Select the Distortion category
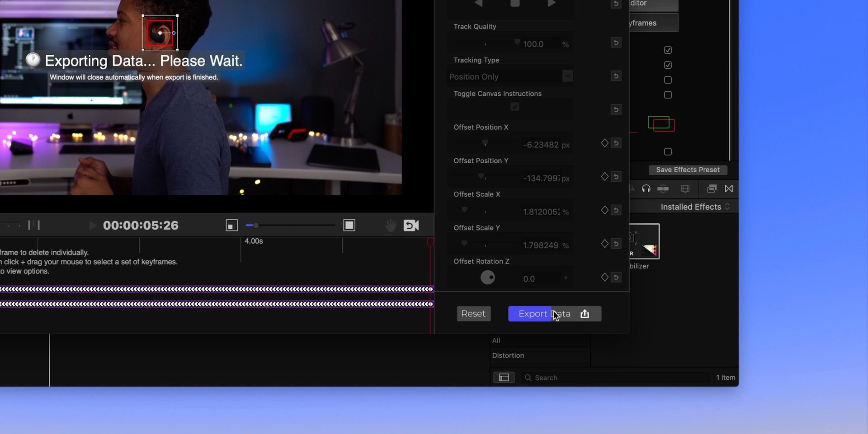Viewport: 868px width, 434px height. (x=508, y=355)
